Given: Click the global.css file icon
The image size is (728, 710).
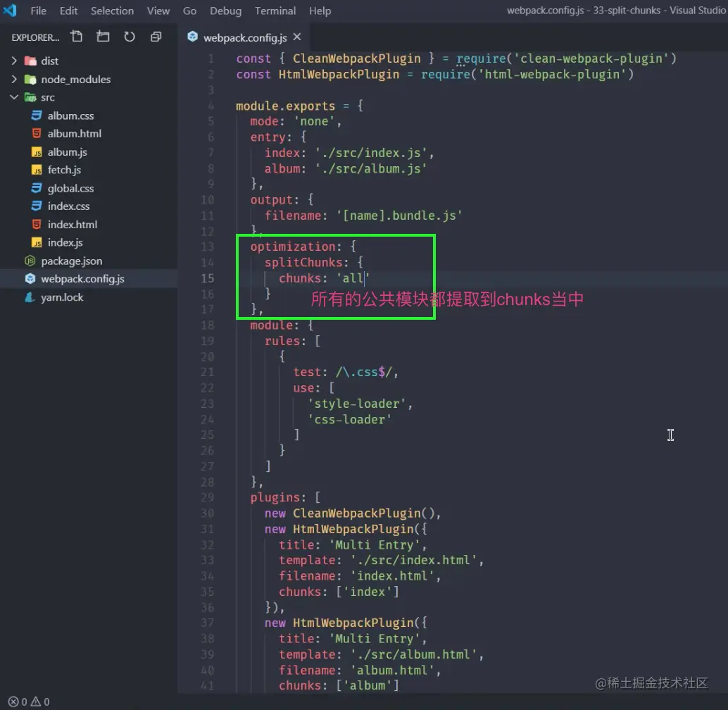Looking at the screenshot, I should [x=36, y=188].
